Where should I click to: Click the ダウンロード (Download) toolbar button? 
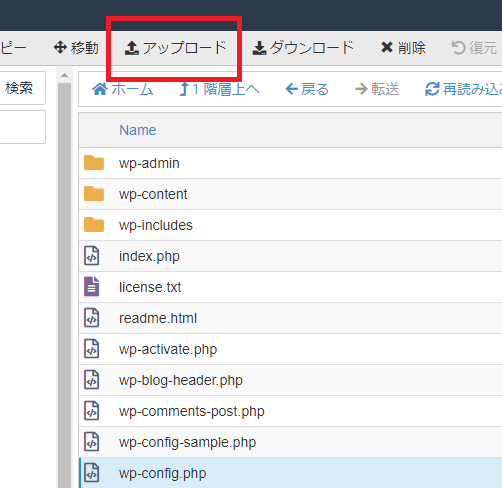[x=303, y=48]
